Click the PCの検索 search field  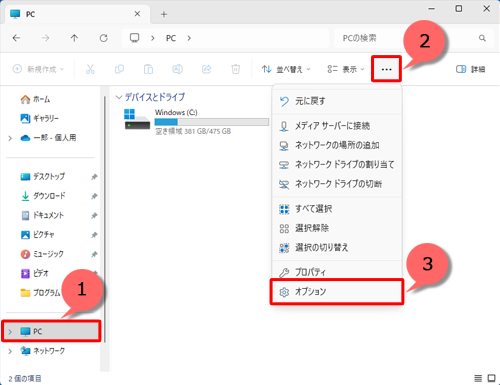pos(407,38)
